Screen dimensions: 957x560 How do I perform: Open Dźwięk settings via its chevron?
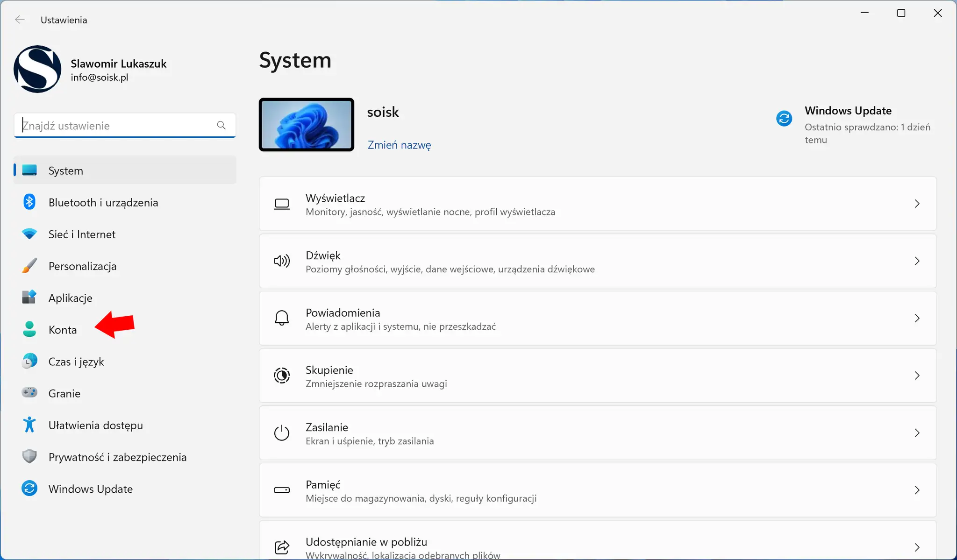point(917,261)
